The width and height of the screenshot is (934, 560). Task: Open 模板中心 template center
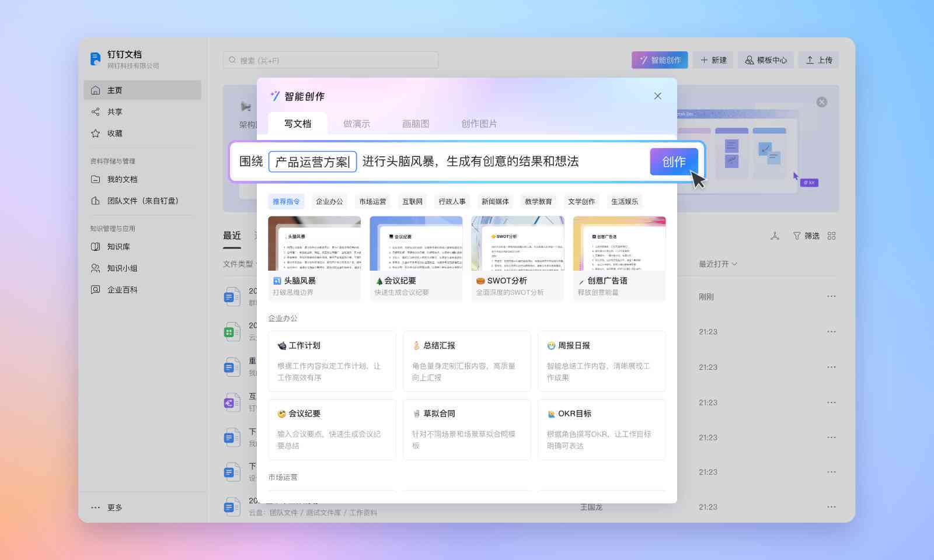point(766,60)
